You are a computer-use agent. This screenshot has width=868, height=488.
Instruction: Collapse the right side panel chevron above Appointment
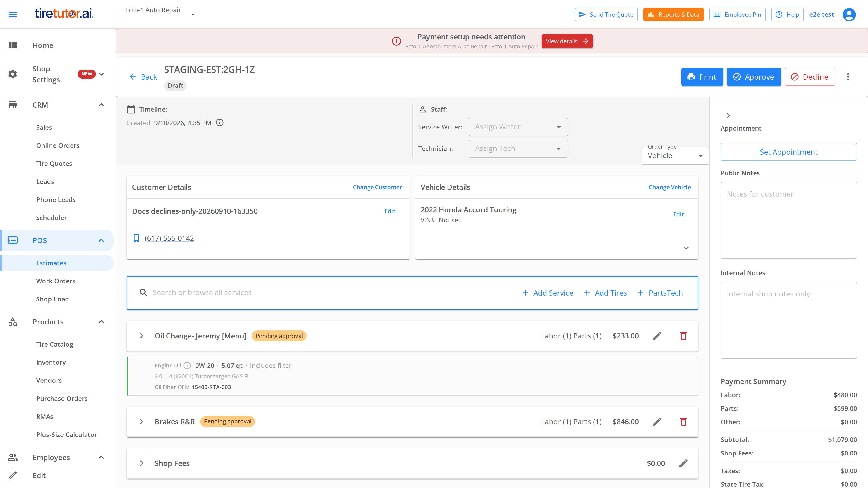click(728, 115)
